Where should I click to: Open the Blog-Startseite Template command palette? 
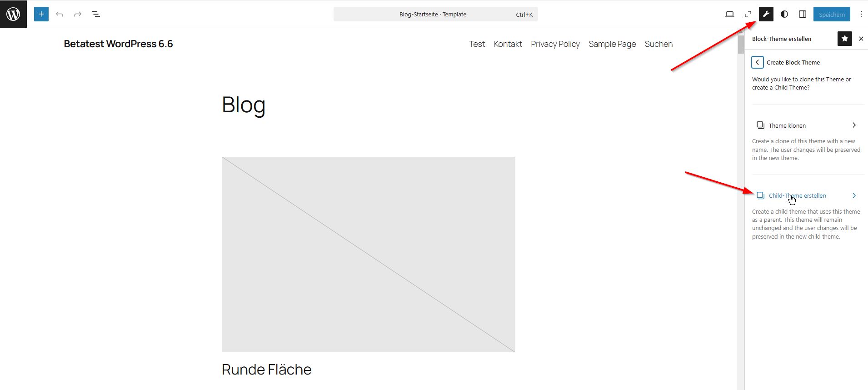(435, 14)
